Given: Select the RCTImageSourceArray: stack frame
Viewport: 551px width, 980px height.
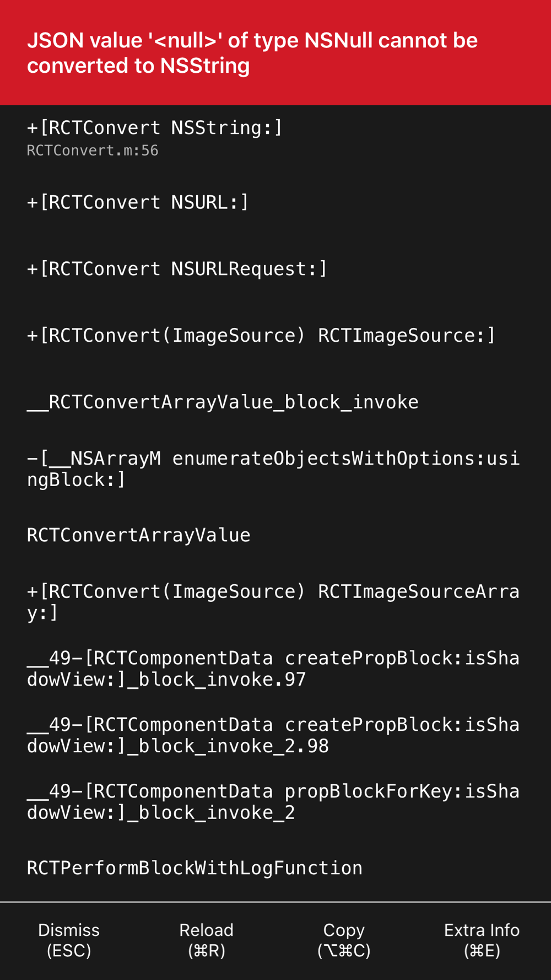Looking at the screenshot, I should [275, 602].
